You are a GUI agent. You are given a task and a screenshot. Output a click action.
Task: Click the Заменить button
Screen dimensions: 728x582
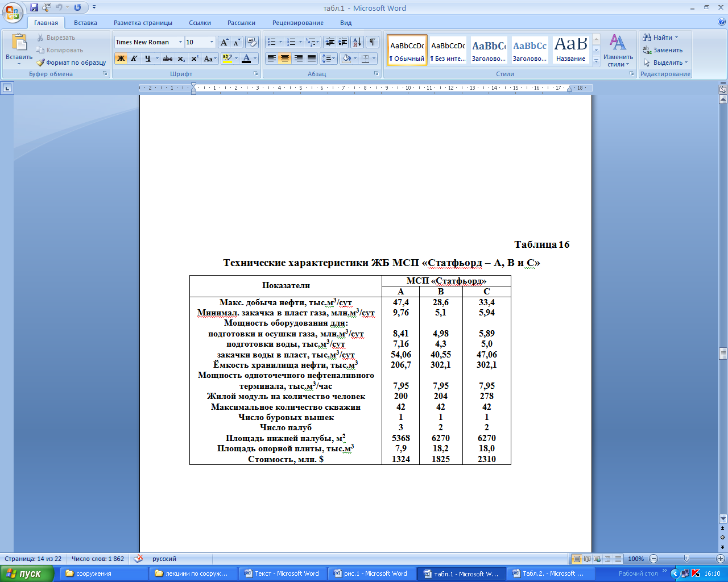[x=663, y=50]
